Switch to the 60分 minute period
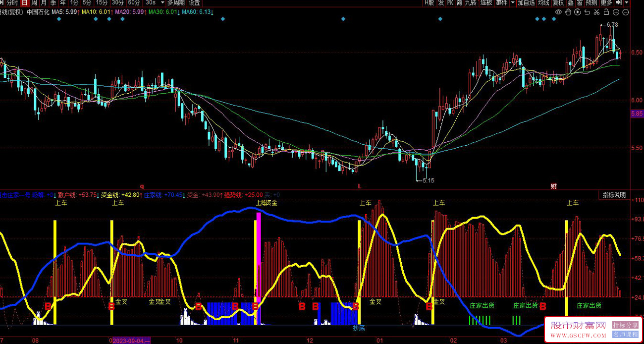The height and width of the screenshot is (344, 644). click(x=134, y=2)
